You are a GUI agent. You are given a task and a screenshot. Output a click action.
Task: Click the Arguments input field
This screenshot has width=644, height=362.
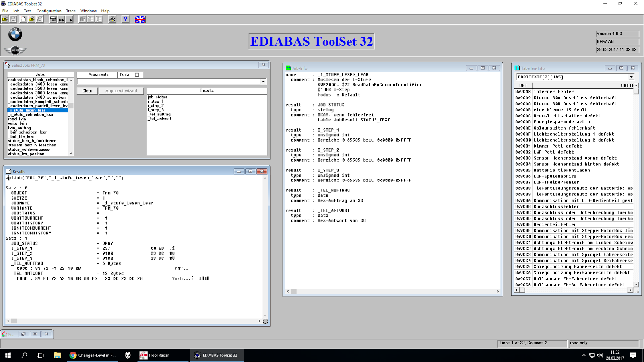[x=169, y=82]
